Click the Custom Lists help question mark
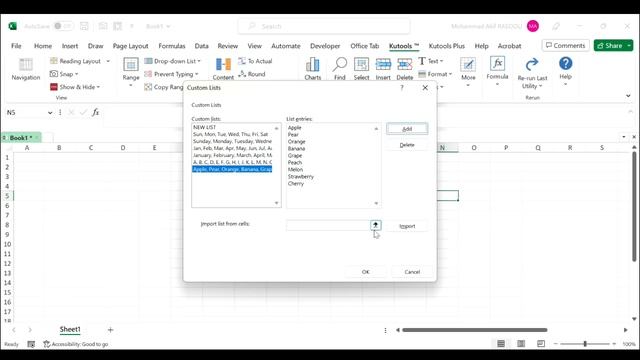The image size is (640, 360). (402, 88)
